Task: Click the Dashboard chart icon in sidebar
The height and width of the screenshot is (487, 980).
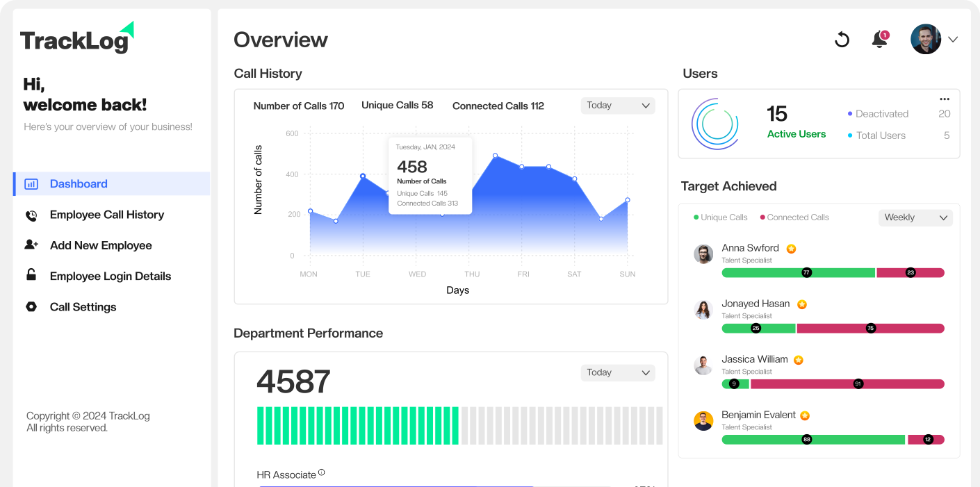Action: 31,184
